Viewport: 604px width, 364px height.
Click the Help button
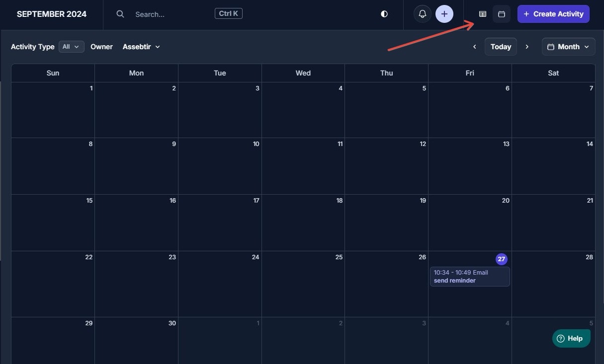[x=571, y=338]
